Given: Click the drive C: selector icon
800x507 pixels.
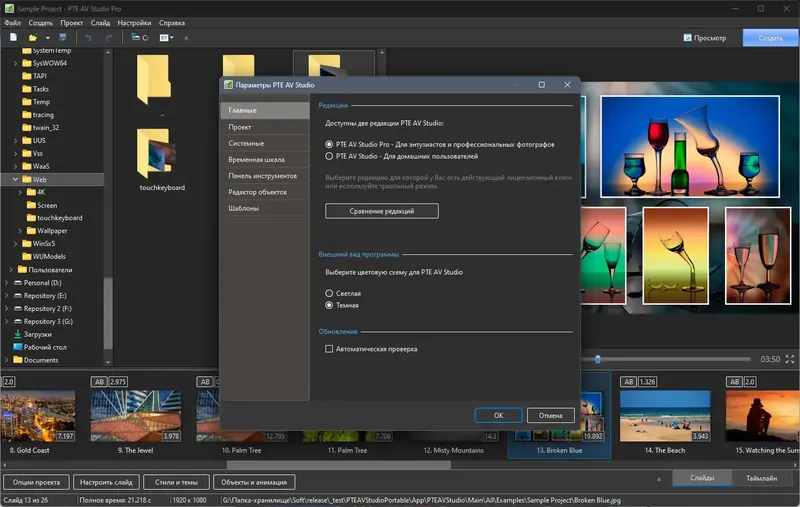Looking at the screenshot, I should pos(135,38).
